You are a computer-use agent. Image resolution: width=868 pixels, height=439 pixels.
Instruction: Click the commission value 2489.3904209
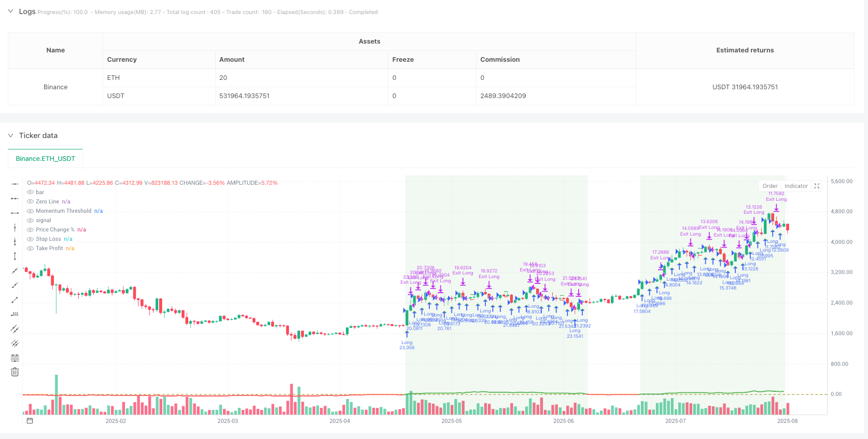(x=503, y=96)
